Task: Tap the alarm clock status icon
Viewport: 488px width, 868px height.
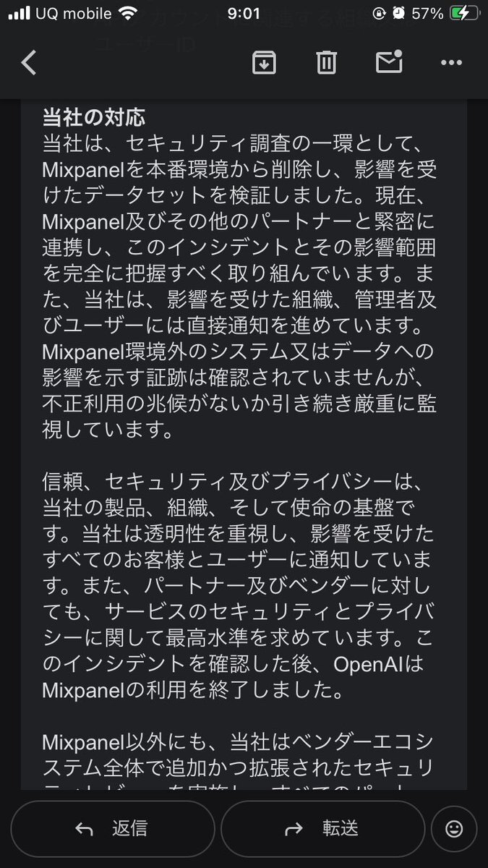Action: (x=398, y=14)
